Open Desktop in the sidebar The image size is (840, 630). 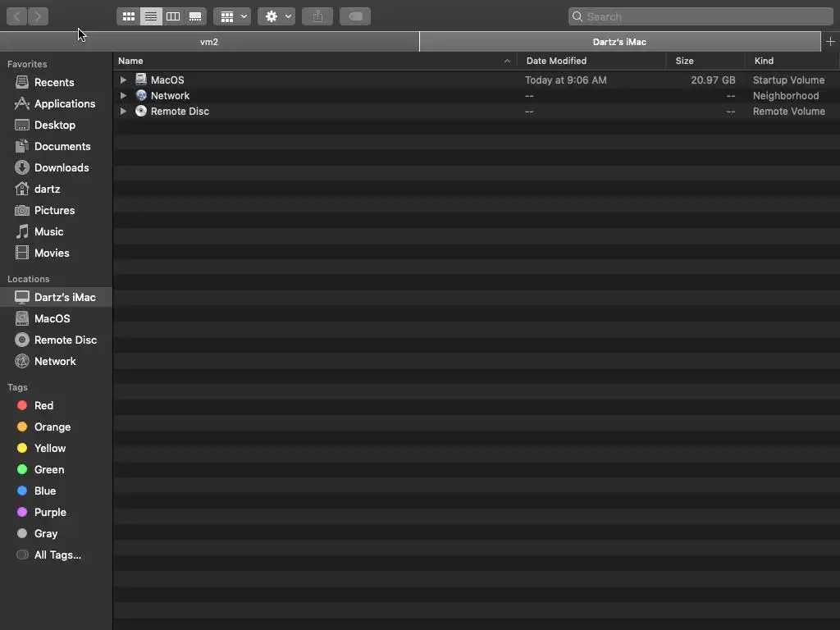click(x=57, y=125)
